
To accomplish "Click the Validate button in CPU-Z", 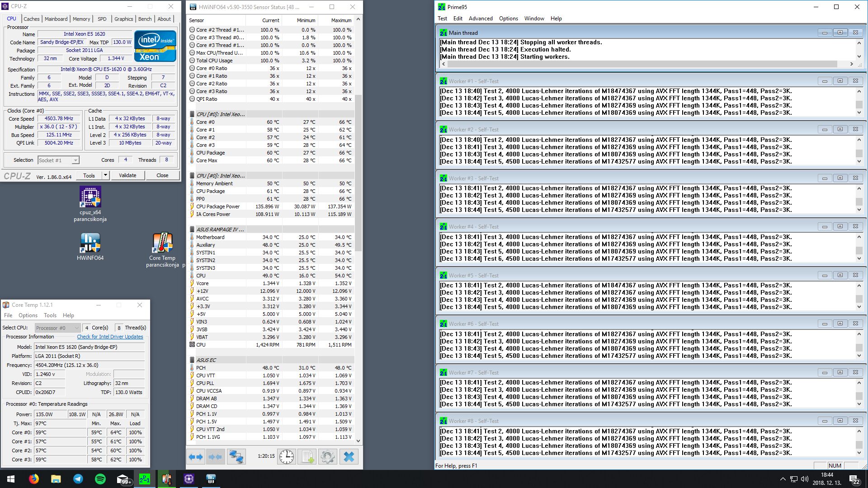I will (x=127, y=175).
